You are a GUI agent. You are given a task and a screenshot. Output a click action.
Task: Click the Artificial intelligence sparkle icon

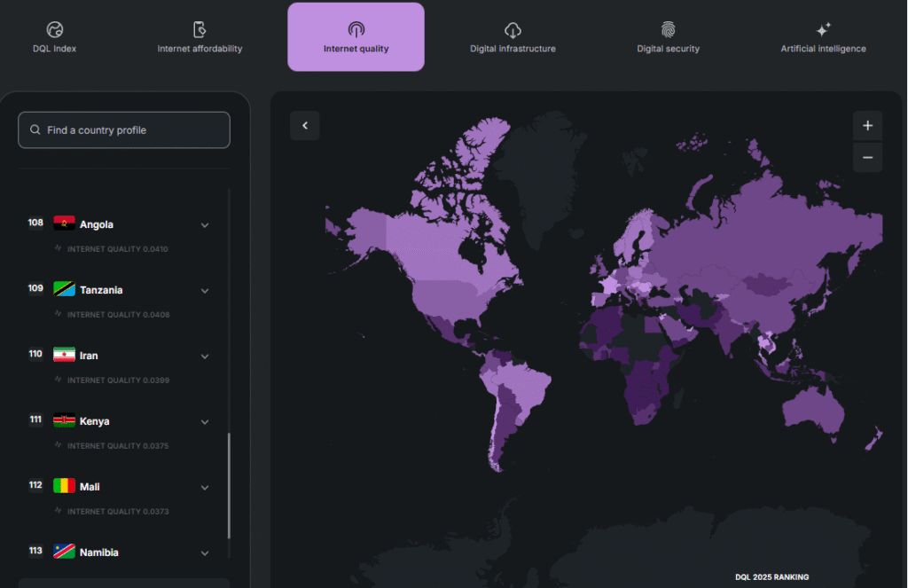click(823, 29)
